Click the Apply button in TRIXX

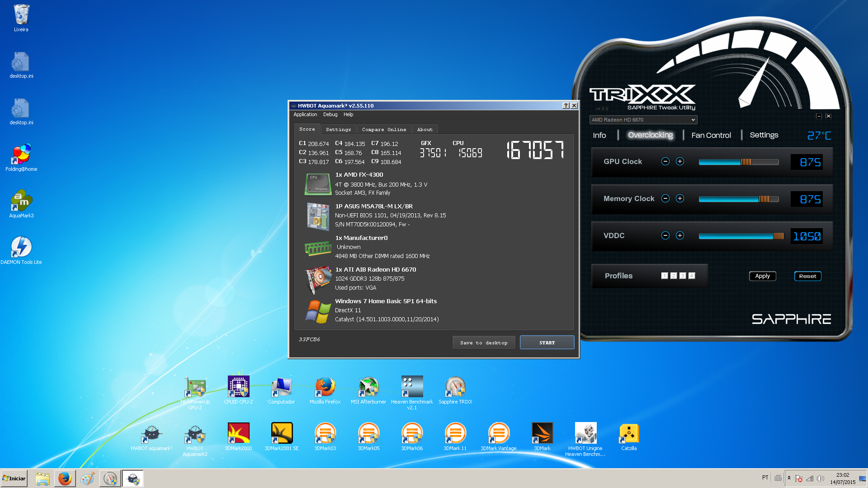763,276
